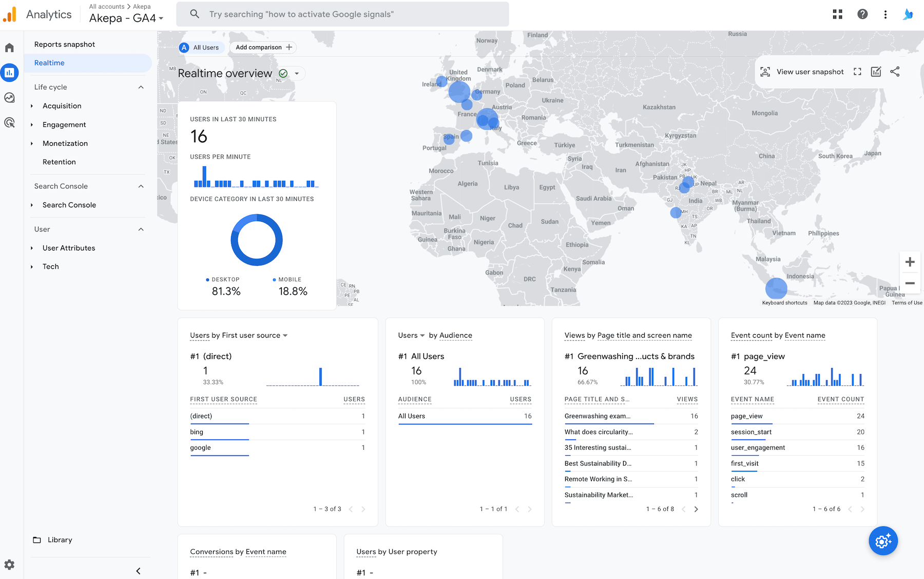Select the page_view event row
924x579 pixels.
(797, 416)
